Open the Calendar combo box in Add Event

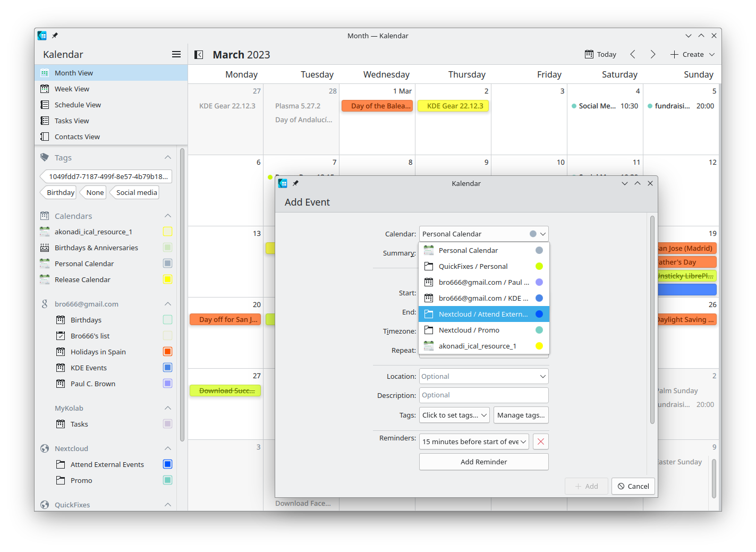pyautogui.click(x=483, y=234)
